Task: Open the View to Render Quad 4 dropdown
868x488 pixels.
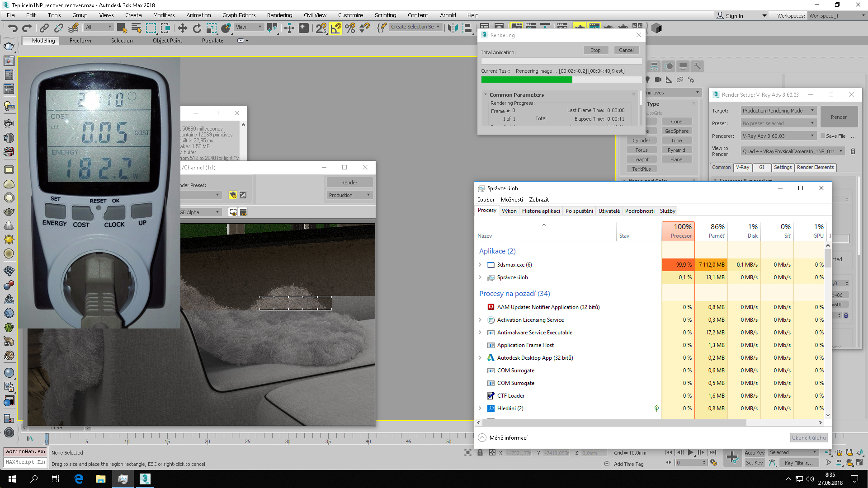Action: pyautogui.click(x=793, y=151)
